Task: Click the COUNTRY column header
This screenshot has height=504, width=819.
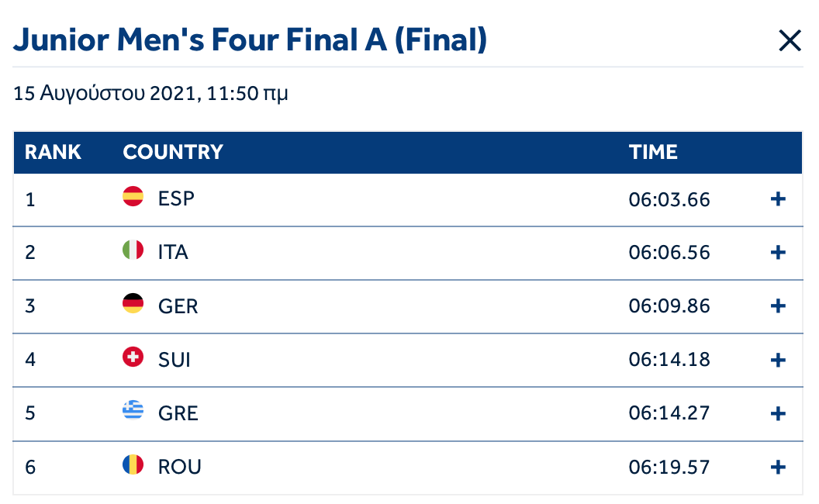Action: (x=173, y=152)
